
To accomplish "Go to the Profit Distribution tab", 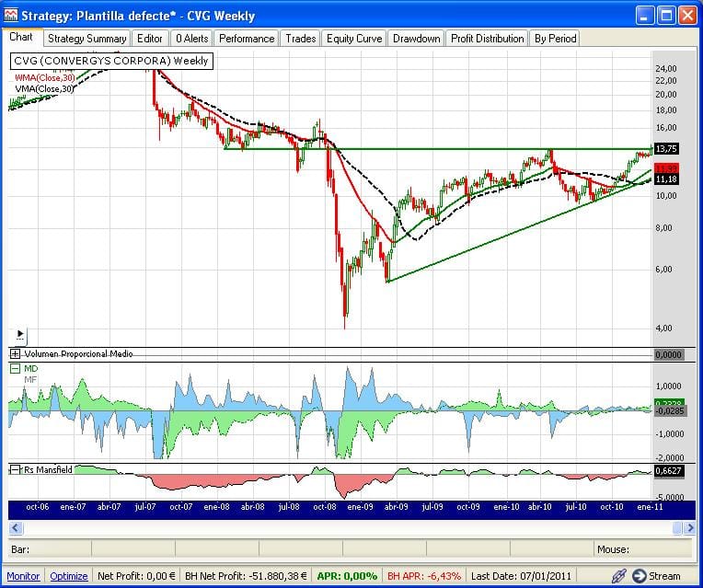I will tap(488, 39).
